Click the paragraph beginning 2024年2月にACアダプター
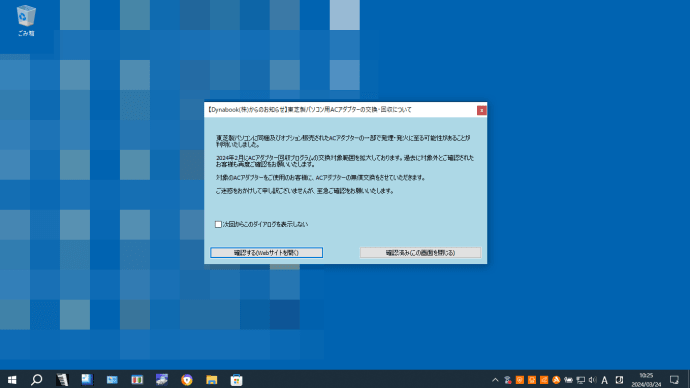The width and height of the screenshot is (690, 388). tap(345, 161)
